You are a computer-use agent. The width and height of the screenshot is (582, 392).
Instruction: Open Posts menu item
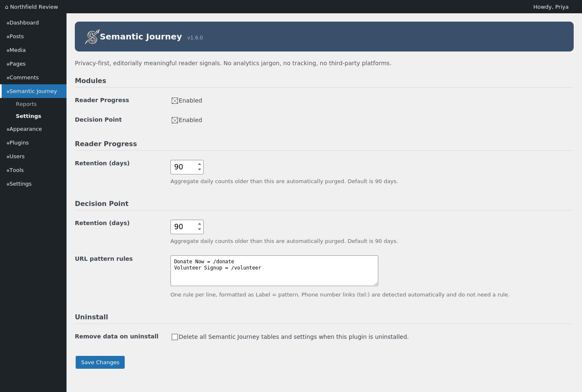[x=33, y=37]
